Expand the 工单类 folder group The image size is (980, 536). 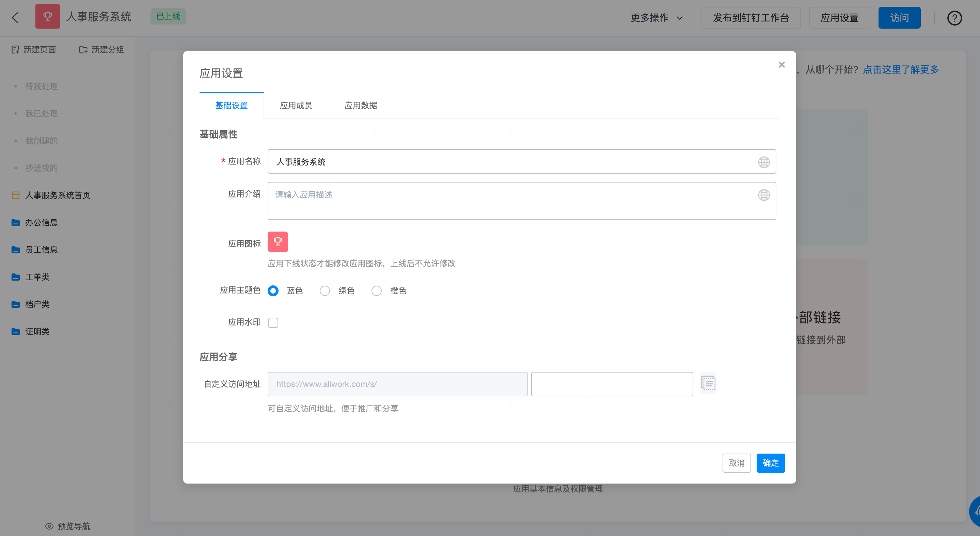coord(37,277)
